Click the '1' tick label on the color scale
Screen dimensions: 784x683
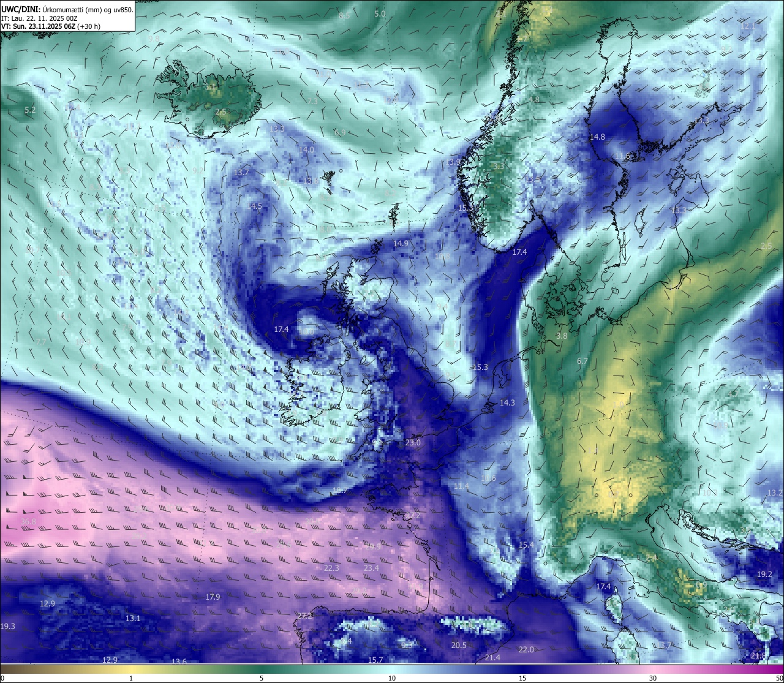click(131, 678)
